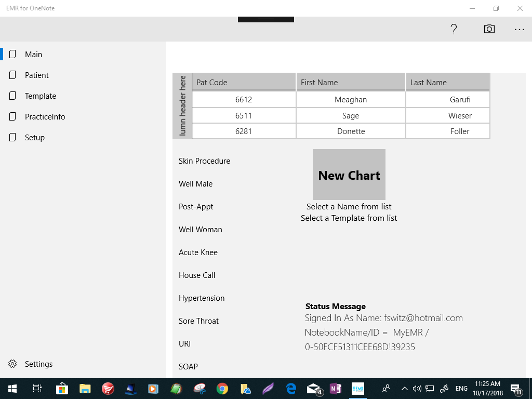Open the EMR for OneNote taskbar icon
The image size is (532, 399).
coord(358,388)
